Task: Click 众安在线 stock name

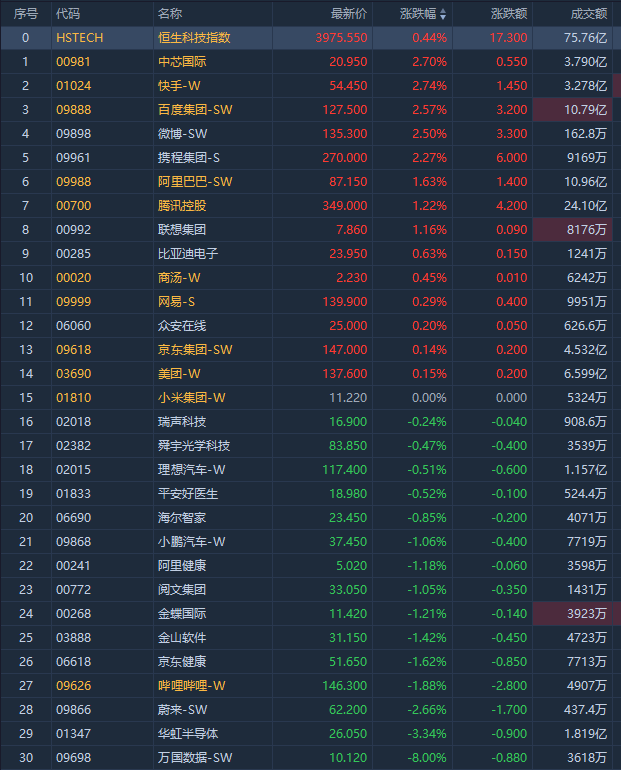Action: tap(182, 326)
